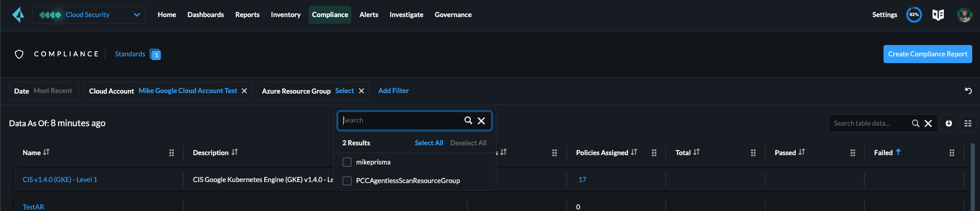This screenshot has height=211, width=980.
Task: Open the Compliance menu tab
Action: tap(330, 14)
